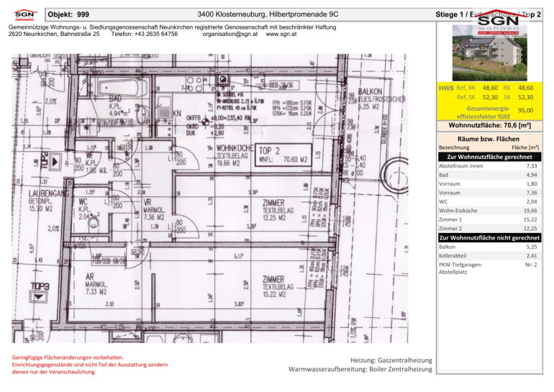
Task: Select the Vorraum row with 7,36
Action: click(x=490, y=193)
